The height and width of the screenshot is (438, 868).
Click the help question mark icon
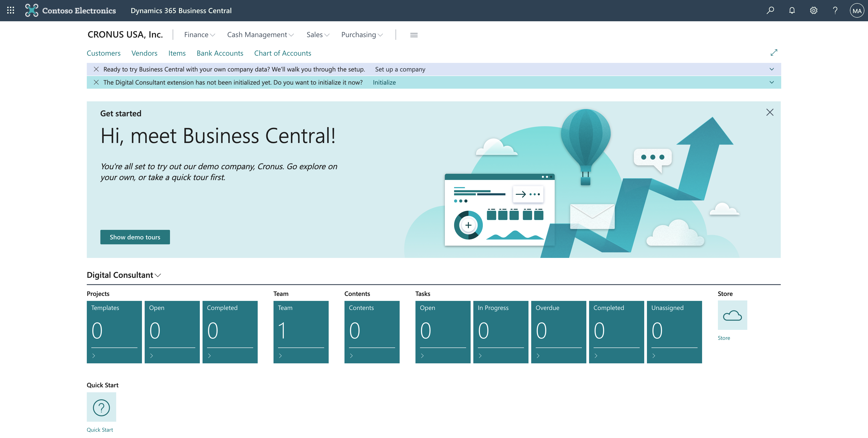click(x=835, y=10)
